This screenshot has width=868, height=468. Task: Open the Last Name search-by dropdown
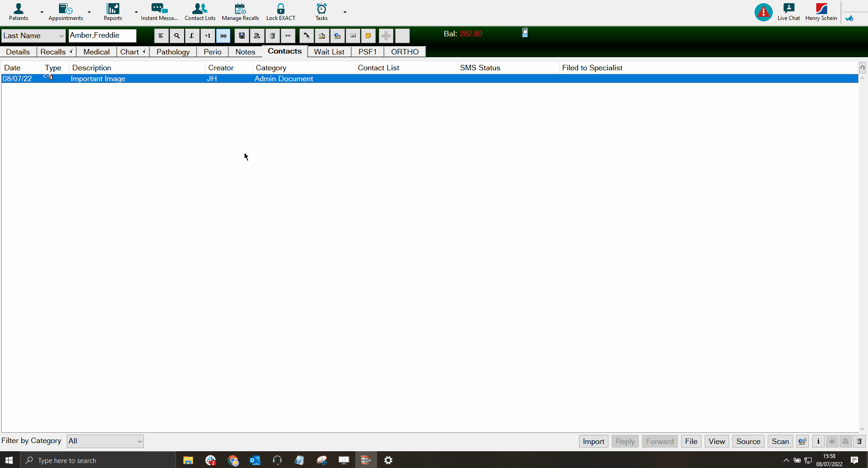pos(34,36)
